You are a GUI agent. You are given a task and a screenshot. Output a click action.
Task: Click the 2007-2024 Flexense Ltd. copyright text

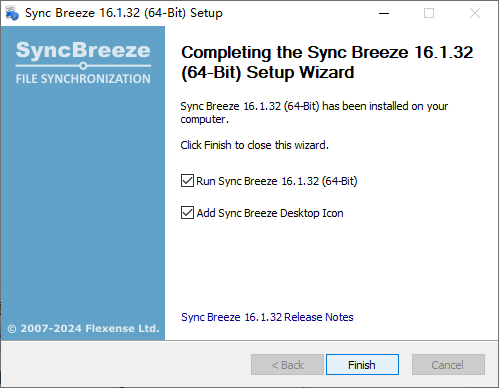tap(83, 329)
